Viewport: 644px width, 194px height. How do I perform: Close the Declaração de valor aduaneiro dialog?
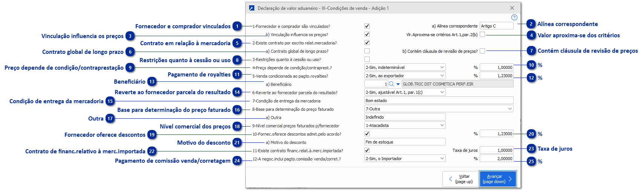[x=512, y=8]
